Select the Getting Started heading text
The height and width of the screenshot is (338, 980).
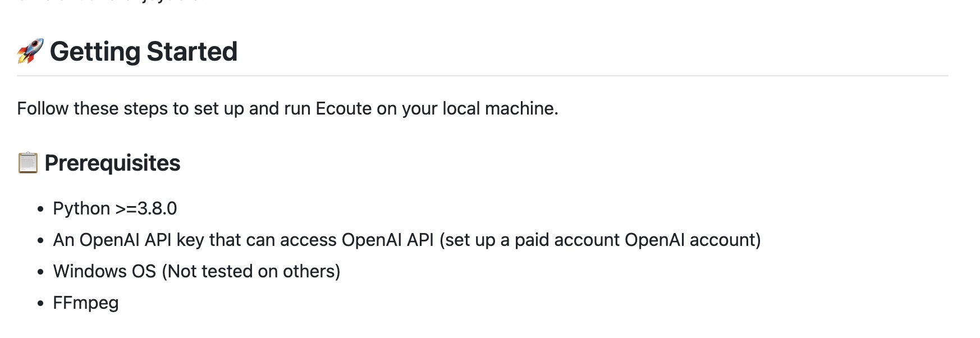[144, 52]
